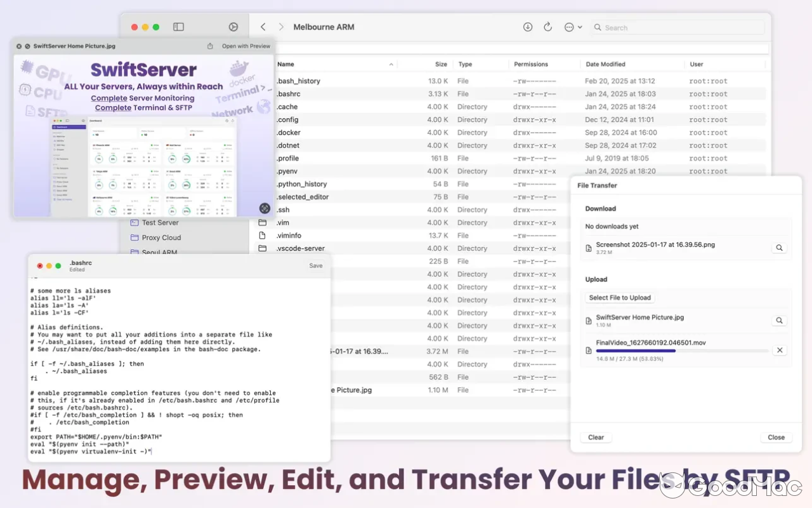Clear the file transfer history
Viewport: 812px width, 508px height.
point(595,437)
